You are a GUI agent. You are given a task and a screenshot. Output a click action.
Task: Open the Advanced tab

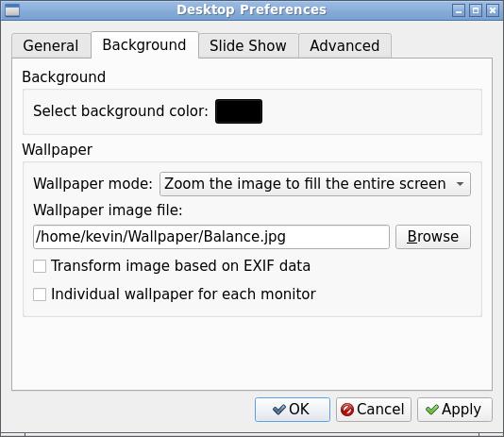point(344,45)
